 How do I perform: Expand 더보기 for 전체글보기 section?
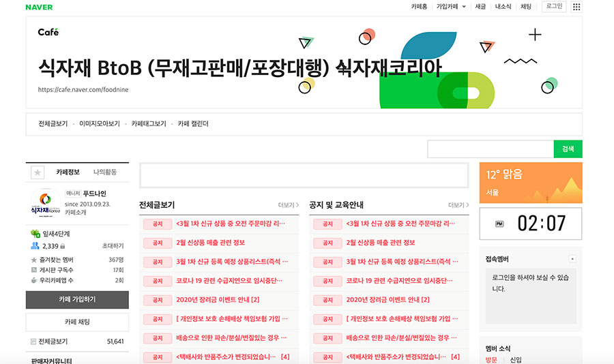(x=288, y=205)
